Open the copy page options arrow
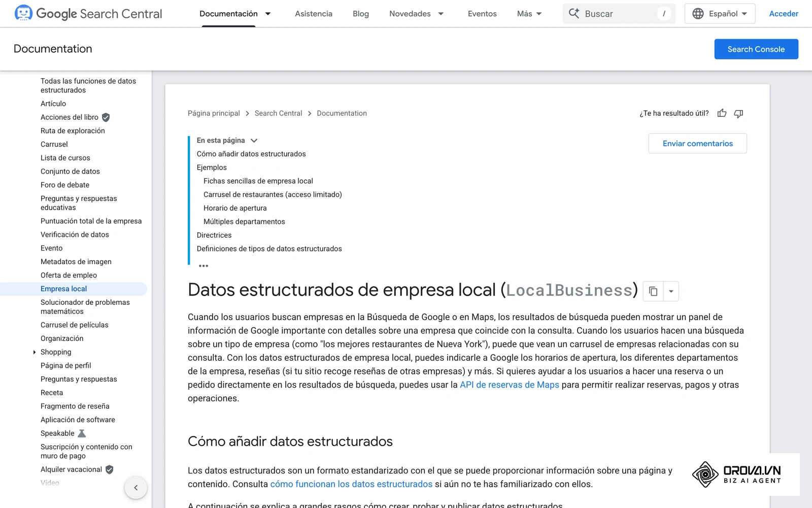This screenshot has width=812, height=508. 671,291
